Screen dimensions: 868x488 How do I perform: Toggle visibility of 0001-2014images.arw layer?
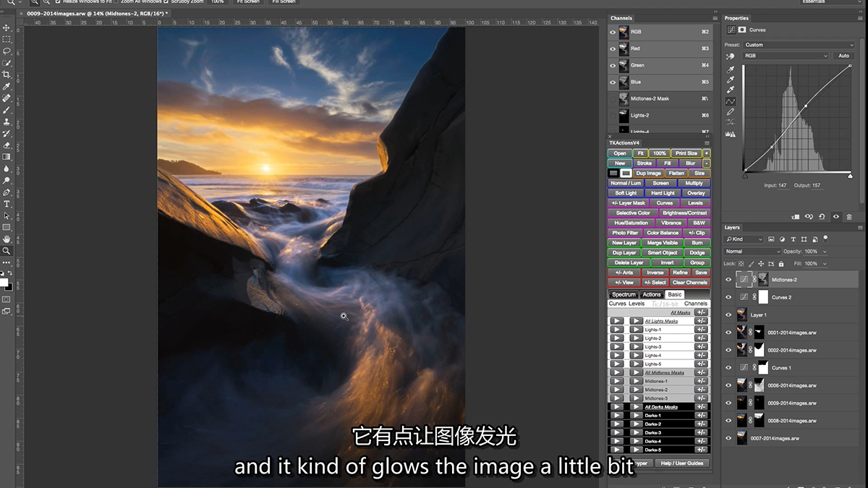pos(728,333)
